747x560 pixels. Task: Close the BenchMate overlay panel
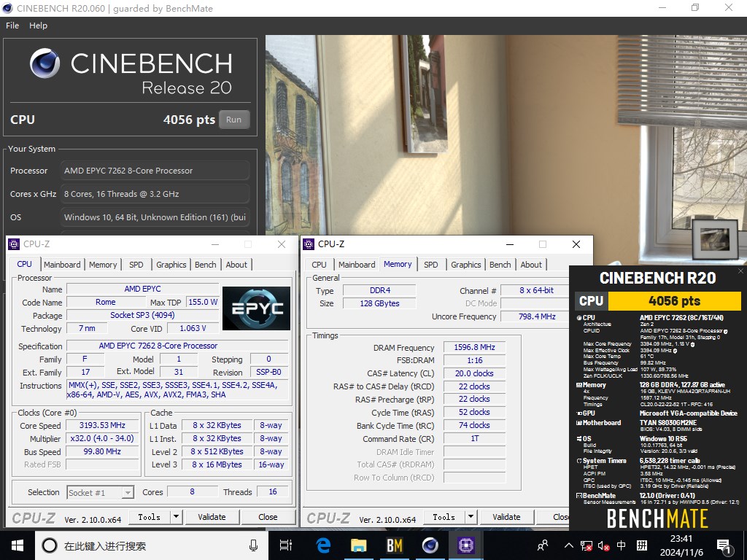click(740, 271)
